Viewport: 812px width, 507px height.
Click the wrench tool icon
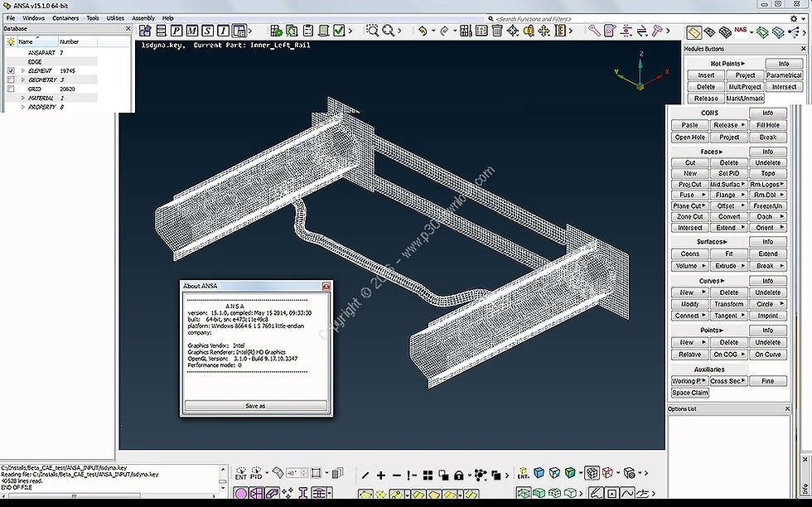coord(594,31)
